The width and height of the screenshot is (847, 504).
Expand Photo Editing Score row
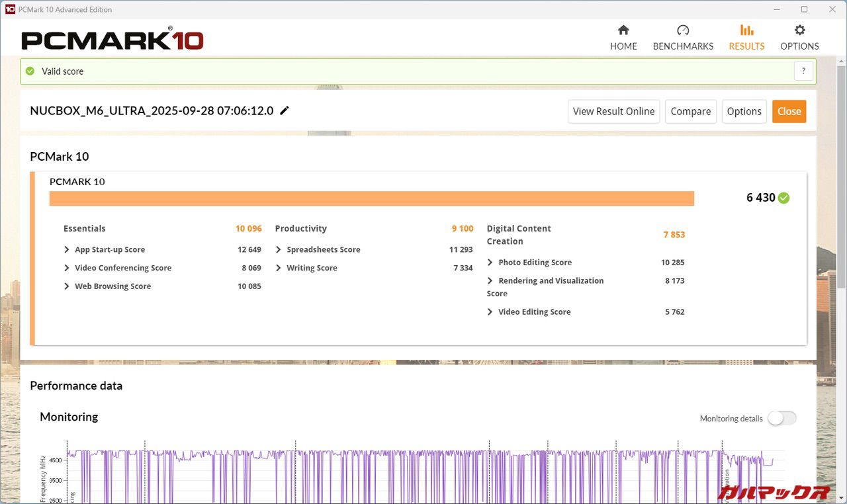[490, 263]
